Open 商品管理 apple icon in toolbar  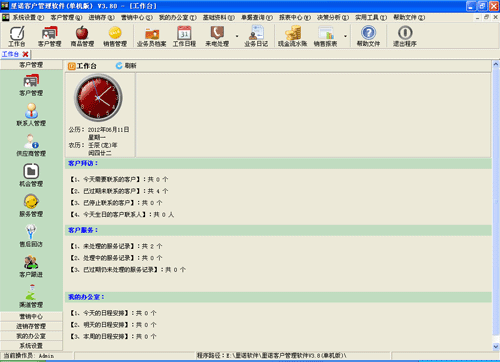pos(82,36)
